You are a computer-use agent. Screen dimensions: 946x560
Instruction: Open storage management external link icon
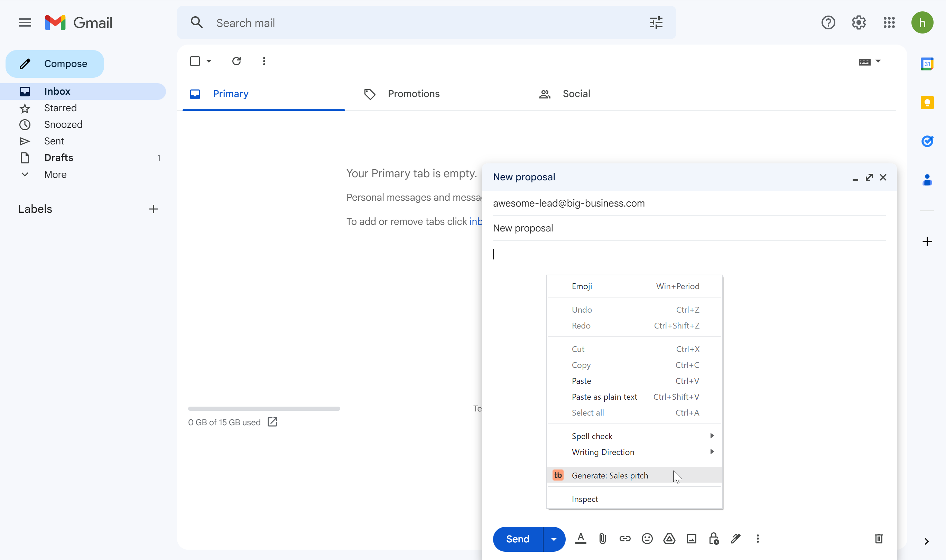coord(272,422)
